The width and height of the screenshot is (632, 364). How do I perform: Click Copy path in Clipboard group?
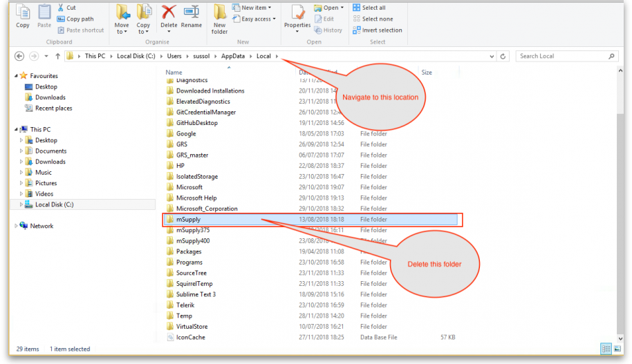pyautogui.click(x=80, y=19)
